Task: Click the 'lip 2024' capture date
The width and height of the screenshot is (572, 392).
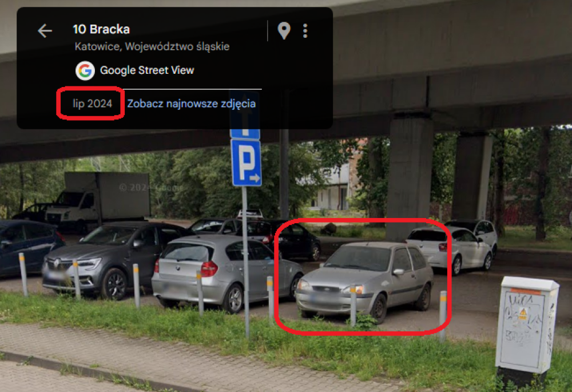Action: (92, 104)
